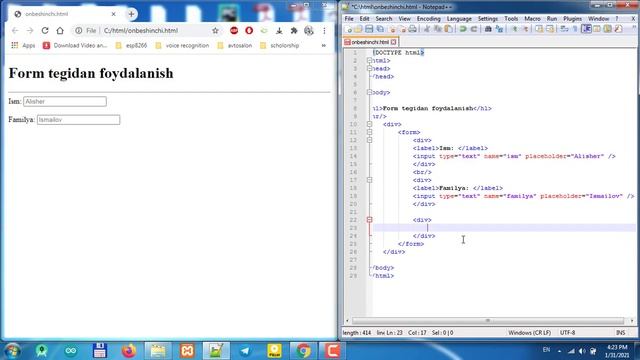Open the Macro menu
Viewport: 640px width, 360px height.
click(x=532, y=19)
